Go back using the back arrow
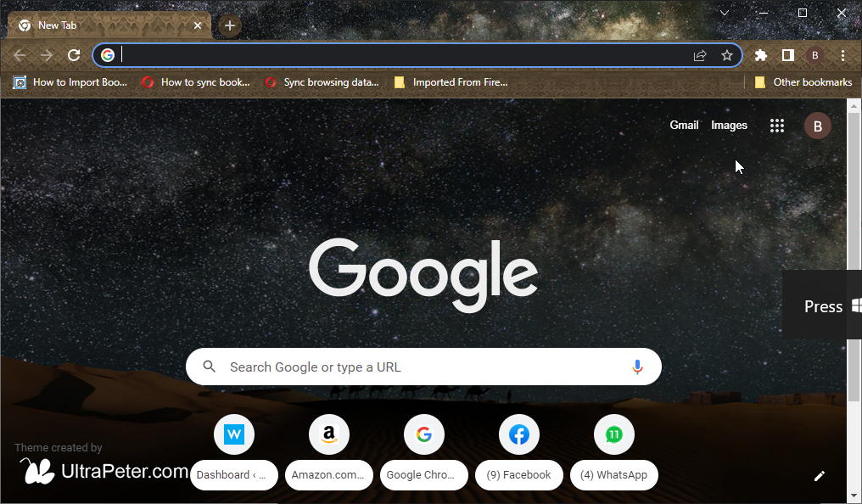 20,55
